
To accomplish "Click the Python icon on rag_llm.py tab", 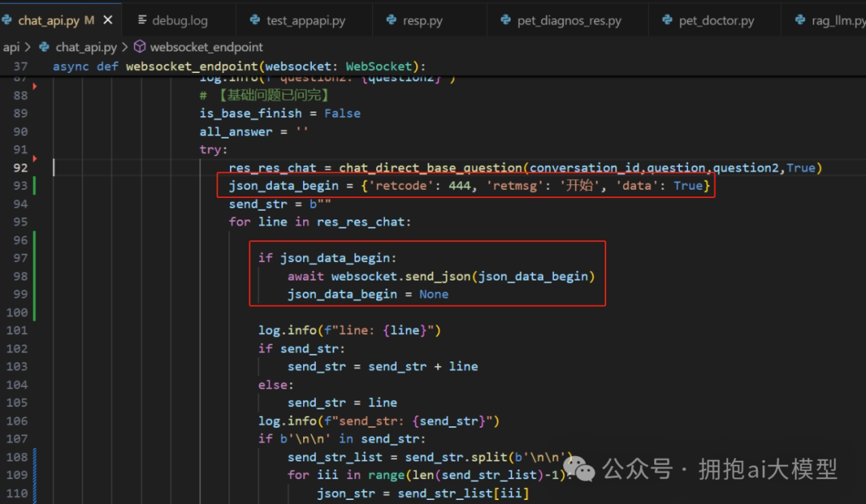I will tap(799, 20).
